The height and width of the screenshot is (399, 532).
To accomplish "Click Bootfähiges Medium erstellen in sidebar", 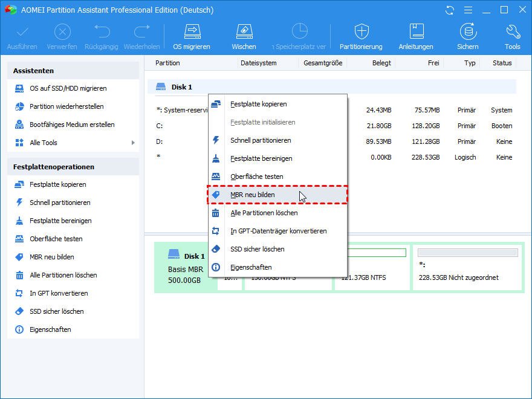I will [72, 125].
